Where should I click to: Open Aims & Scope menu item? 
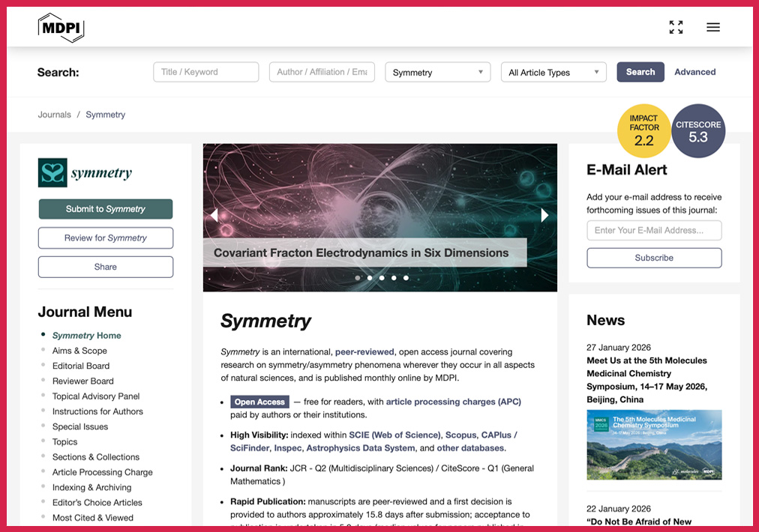[x=79, y=351]
